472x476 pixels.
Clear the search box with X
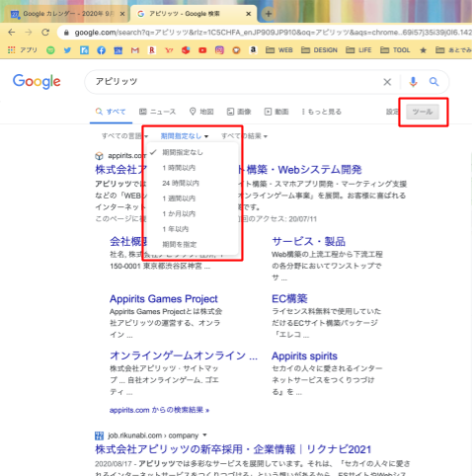pyautogui.click(x=387, y=82)
